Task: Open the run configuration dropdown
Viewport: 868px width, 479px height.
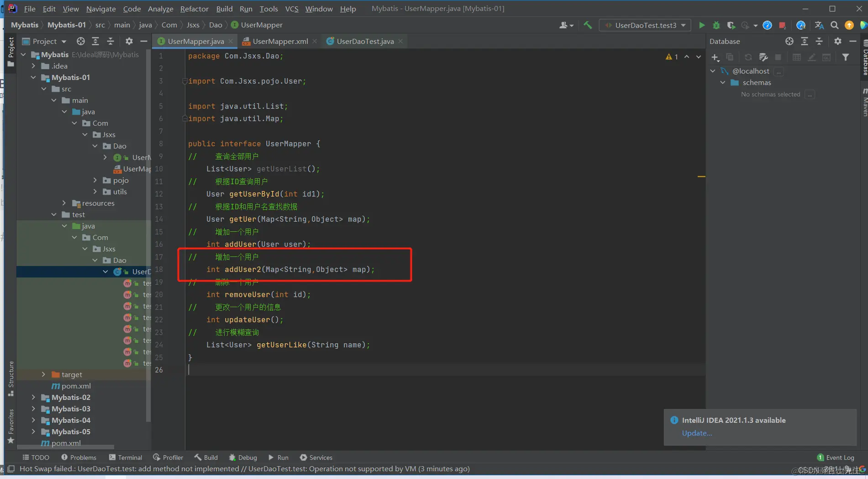Action: 645,25
